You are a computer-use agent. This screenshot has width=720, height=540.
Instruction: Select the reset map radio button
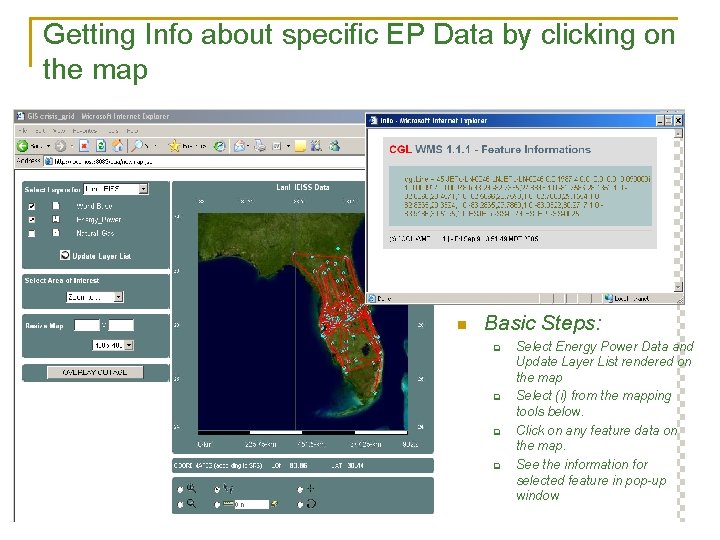[x=300, y=505]
